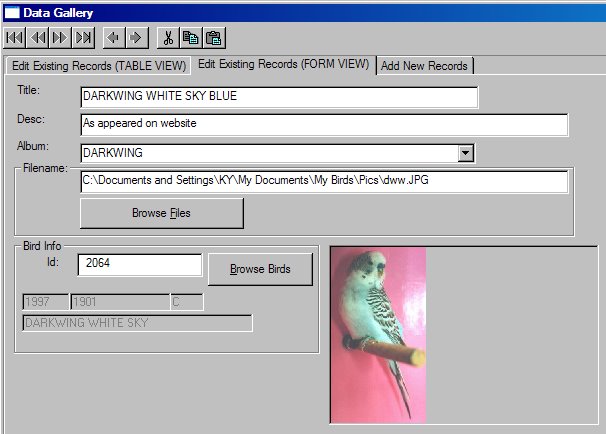
Task: Go to the first record
Action: tap(15, 37)
